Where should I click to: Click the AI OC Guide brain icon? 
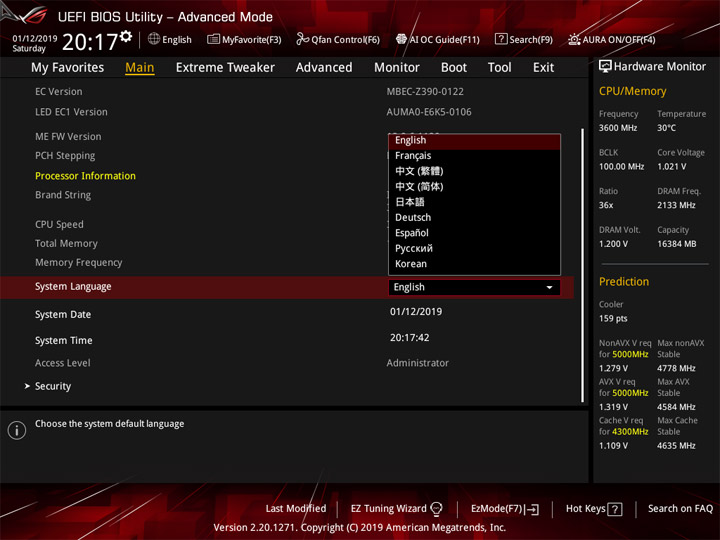pyautogui.click(x=401, y=39)
